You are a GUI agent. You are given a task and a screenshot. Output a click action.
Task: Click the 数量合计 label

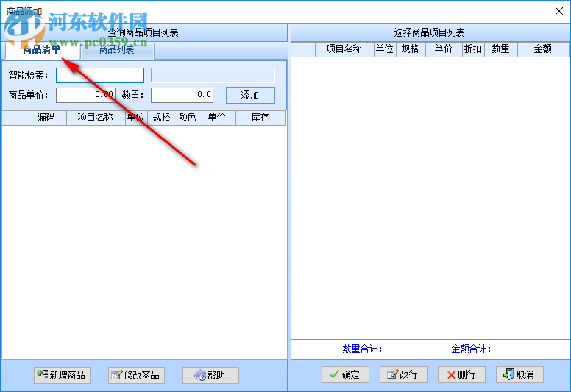click(362, 349)
